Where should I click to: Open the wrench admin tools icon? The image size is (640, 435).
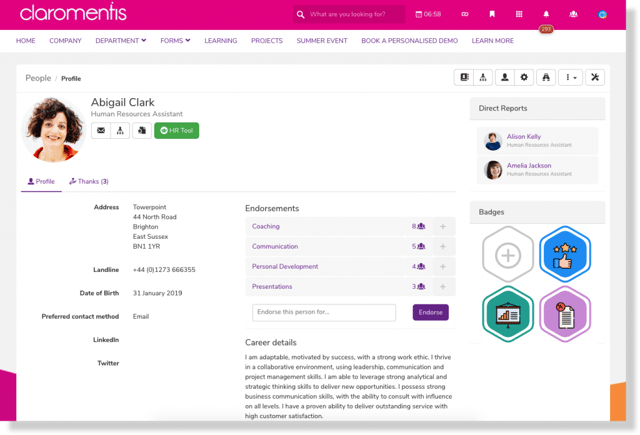595,77
